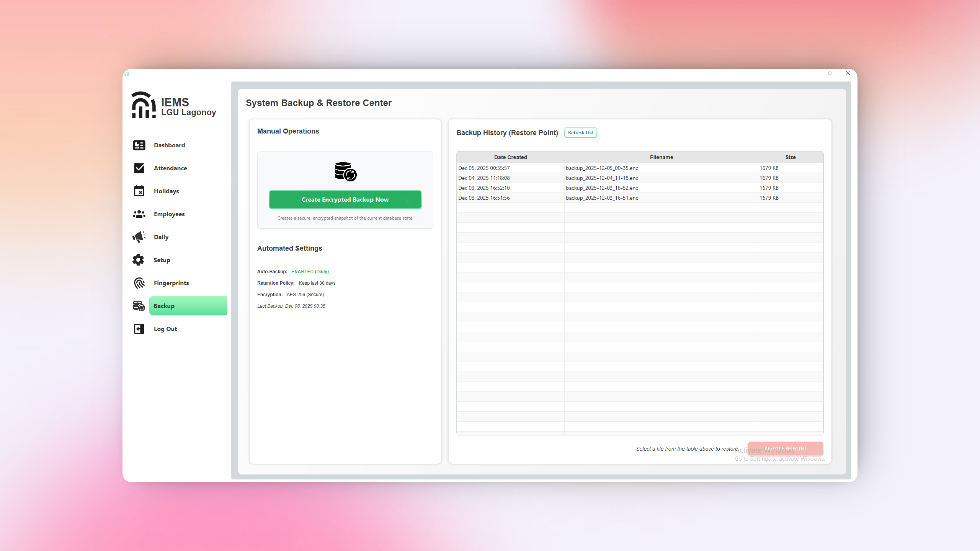Click the Employees group icon

click(x=139, y=214)
